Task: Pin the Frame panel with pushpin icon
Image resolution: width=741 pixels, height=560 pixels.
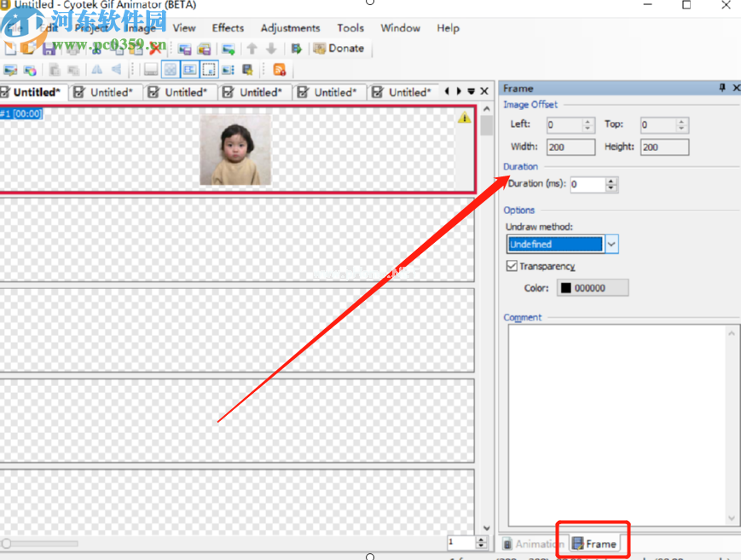Action: (x=722, y=89)
